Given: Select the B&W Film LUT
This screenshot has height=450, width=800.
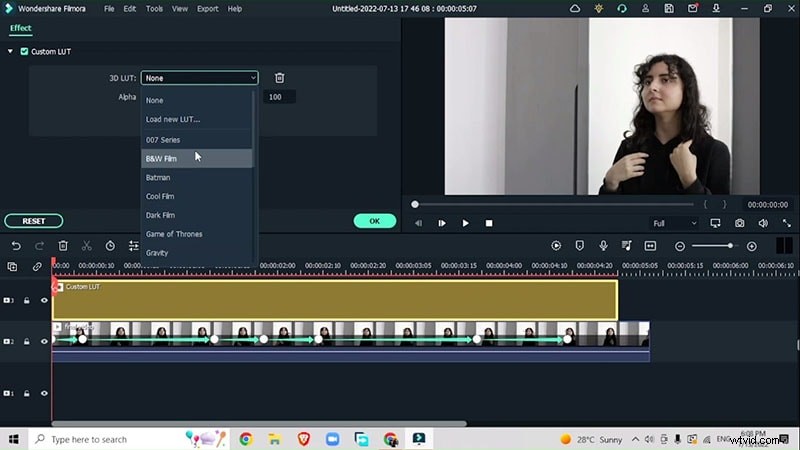Looking at the screenshot, I should point(196,159).
